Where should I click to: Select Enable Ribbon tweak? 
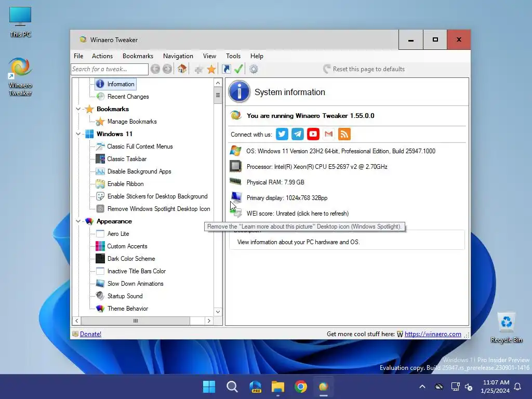pyautogui.click(x=126, y=184)
